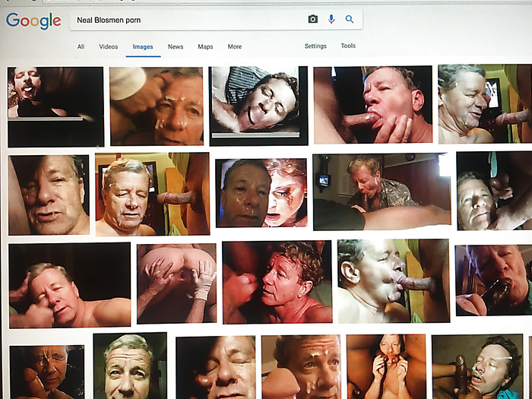Screen dimensions: 532x399
Task: Click the Google logo
Action: coord(33,21)
